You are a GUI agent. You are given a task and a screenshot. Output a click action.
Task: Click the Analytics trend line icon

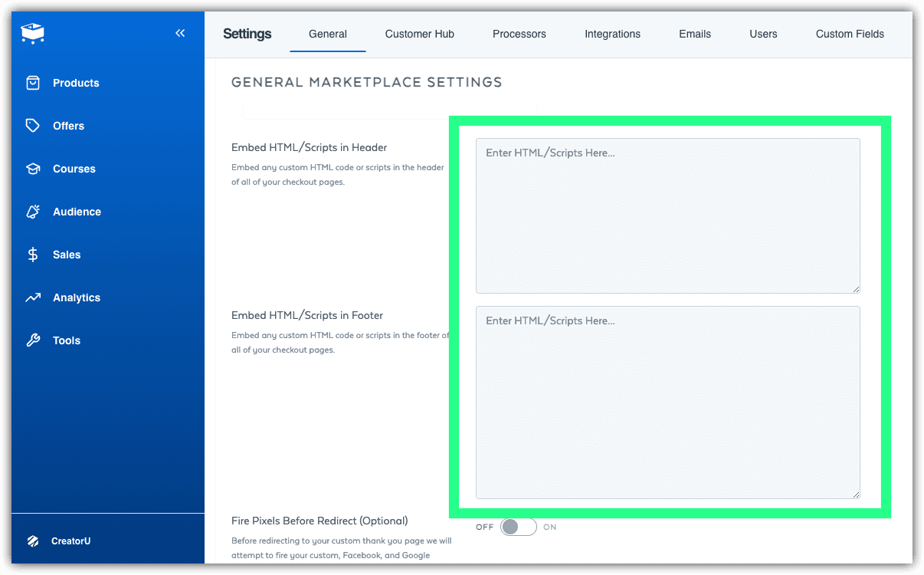click(x=33, y=297)
